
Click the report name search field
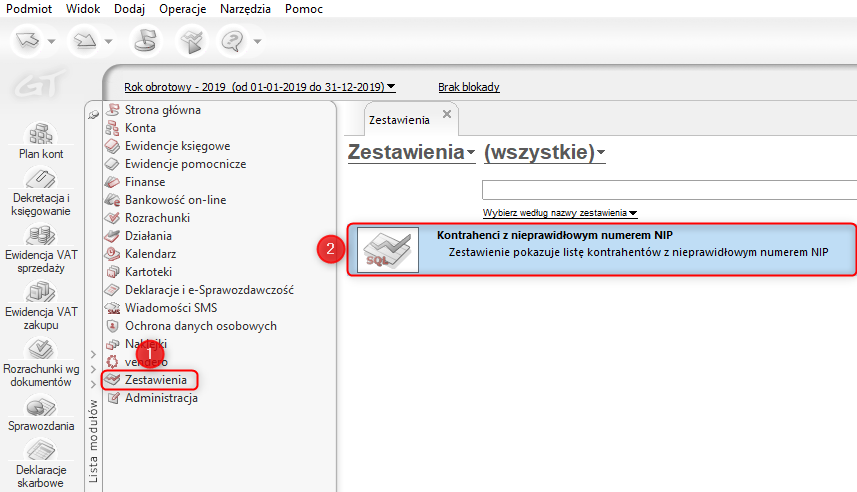click(669, 190)
